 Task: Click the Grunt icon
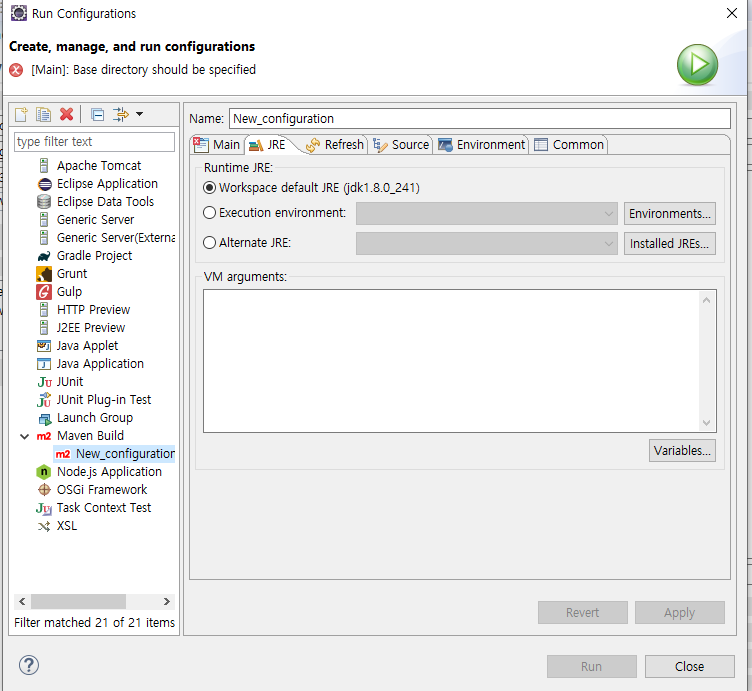click(x=44, y=274)
